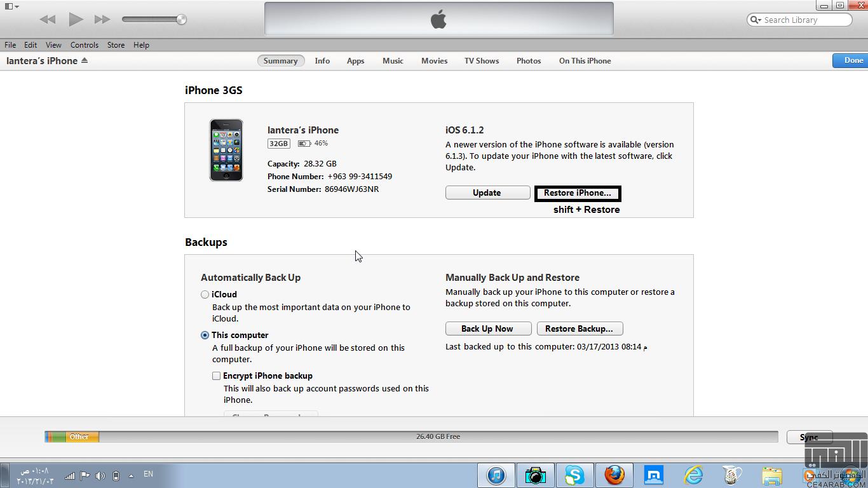Screen dimensions: 868x488
Task: Click the fast forward next track button
Action: click(102, 20)
